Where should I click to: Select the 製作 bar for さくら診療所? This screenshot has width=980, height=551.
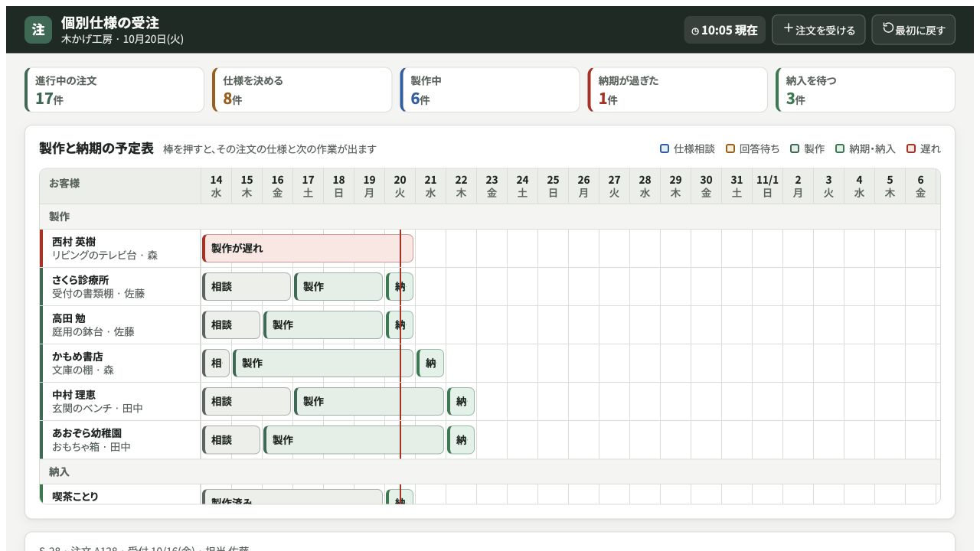(338, 287)
